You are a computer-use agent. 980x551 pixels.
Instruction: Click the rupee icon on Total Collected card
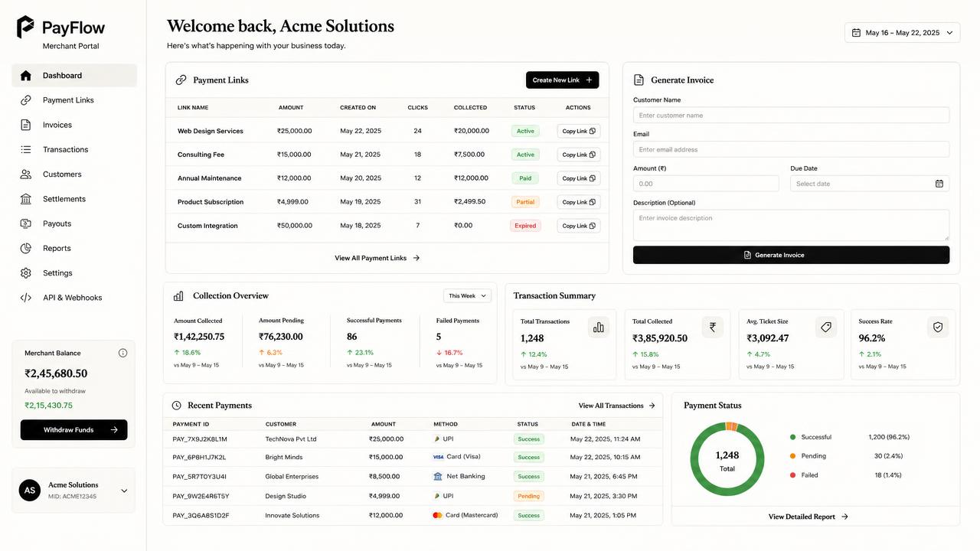point(713,327)
